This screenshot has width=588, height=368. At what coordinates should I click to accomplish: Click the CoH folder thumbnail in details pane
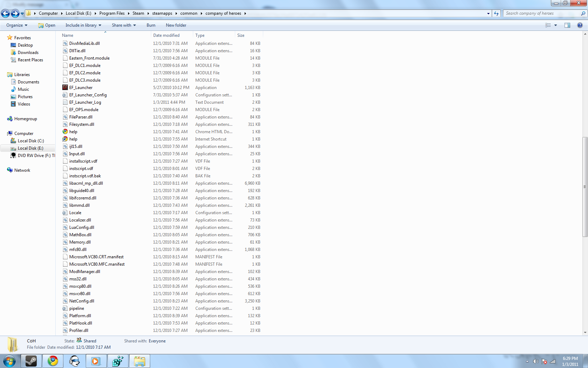(x=13, y=344)
